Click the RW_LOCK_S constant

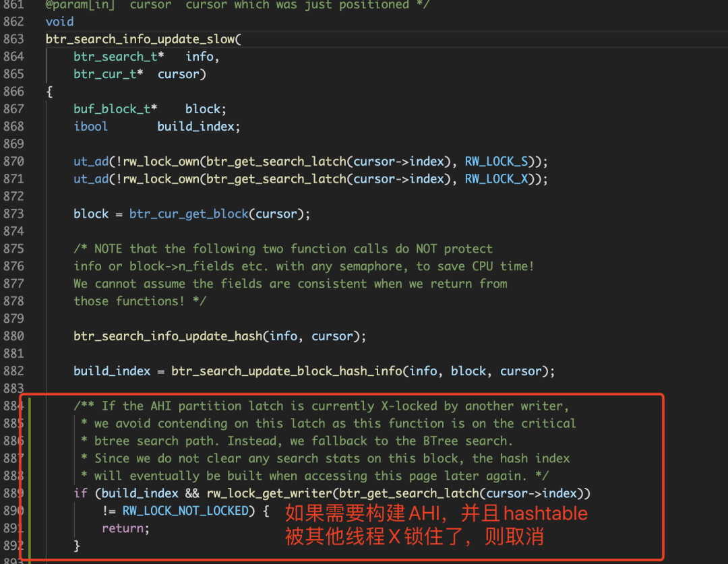coord(499,162)
